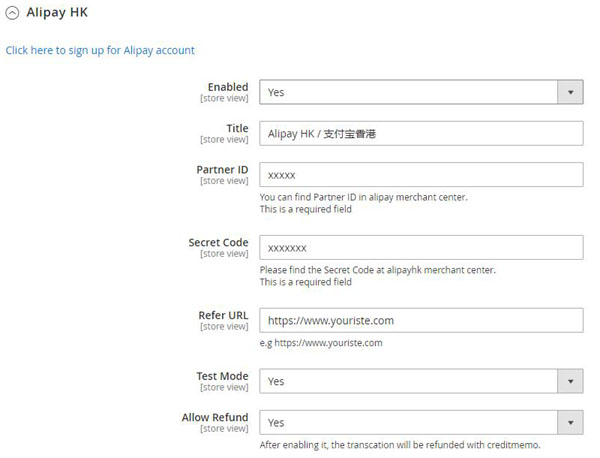Collapse the Alipay HK section chevron icon
Image resolution: width=600 pixels, height=458 pixels.
click(13, 14)
